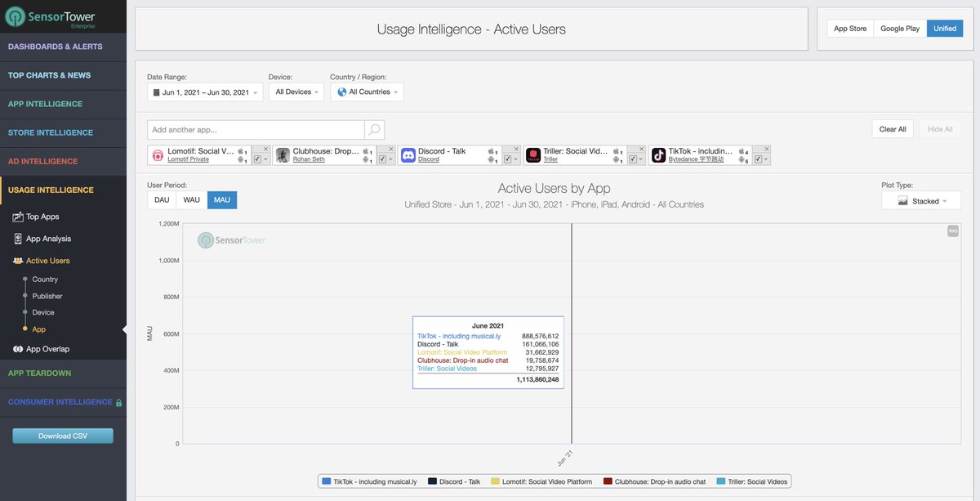
Task: Toggle the TikTok visibility checkbox
Action: [x=759, y=159]
